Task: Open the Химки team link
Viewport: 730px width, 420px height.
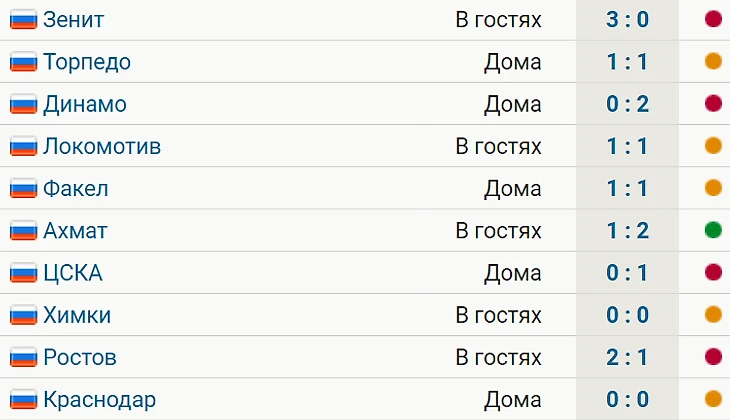Action: click(77, 315)
